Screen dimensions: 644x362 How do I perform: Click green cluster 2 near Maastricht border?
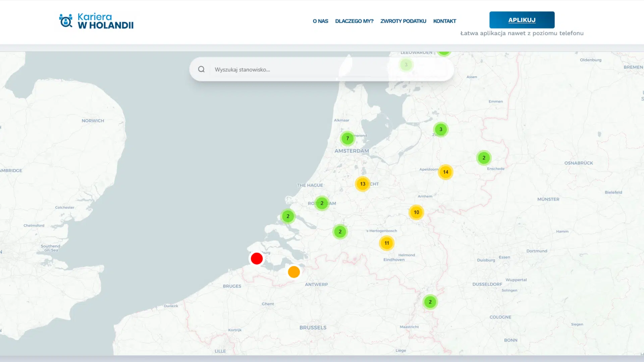coord(430,302)
